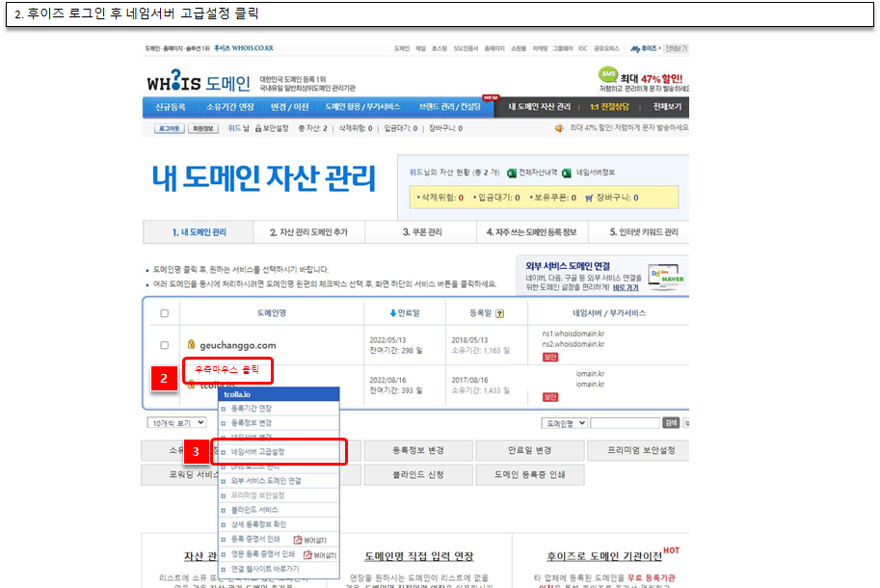The height and width of the screenshot is (588, 880).
Task: Switch to 4. 자주 쓰는 도메인 등록 정보 tab
Action: pos(532,232)
